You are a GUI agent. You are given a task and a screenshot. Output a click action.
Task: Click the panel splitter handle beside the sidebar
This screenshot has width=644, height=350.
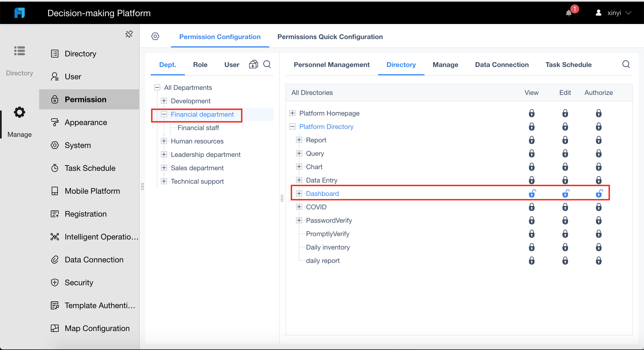pos(142,186)
